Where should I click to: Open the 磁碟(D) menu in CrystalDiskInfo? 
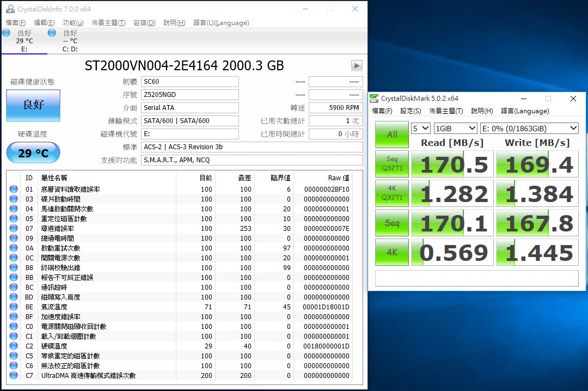[144, 23]
